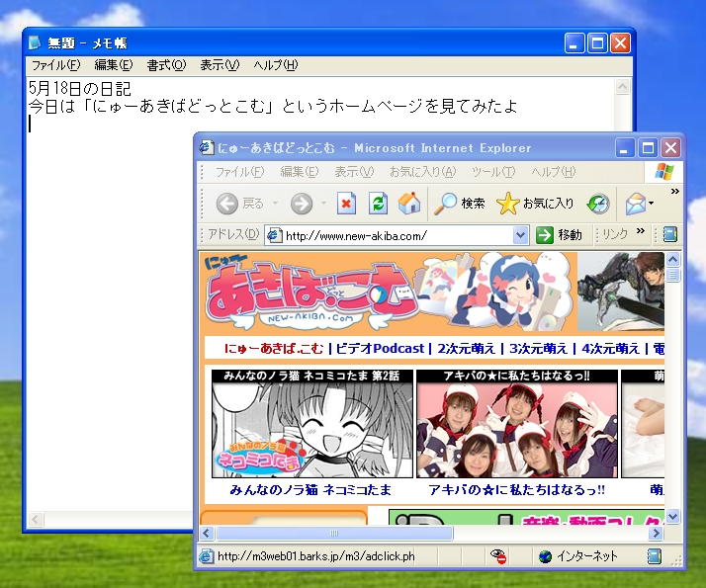This screenshot has height=588, width=706.
Task: Open 編集(E) menu in Internet Explorer
Action: click(299, 172)
